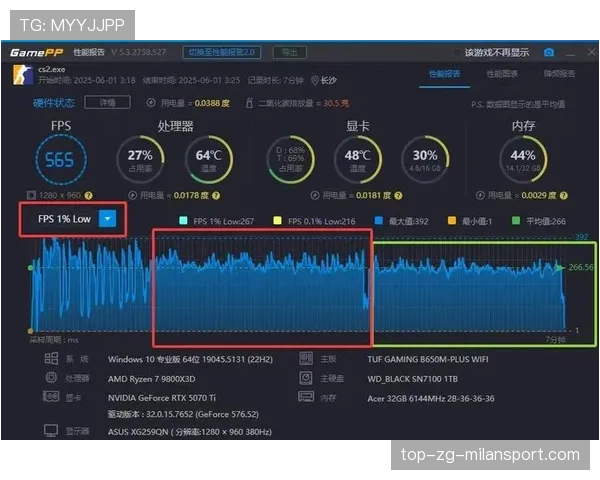Click the hard disk icon beside WD_BLACK SN7100
Viewport: 600px width, 480px height.
(306, 378)
